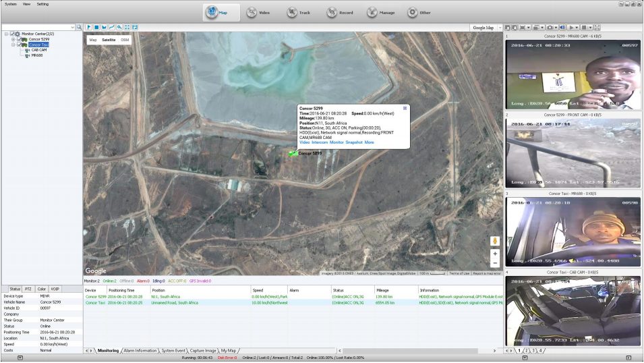Click the first video panel toolbar icon
Screen dimensions: 644x363
tap(508, 28)
